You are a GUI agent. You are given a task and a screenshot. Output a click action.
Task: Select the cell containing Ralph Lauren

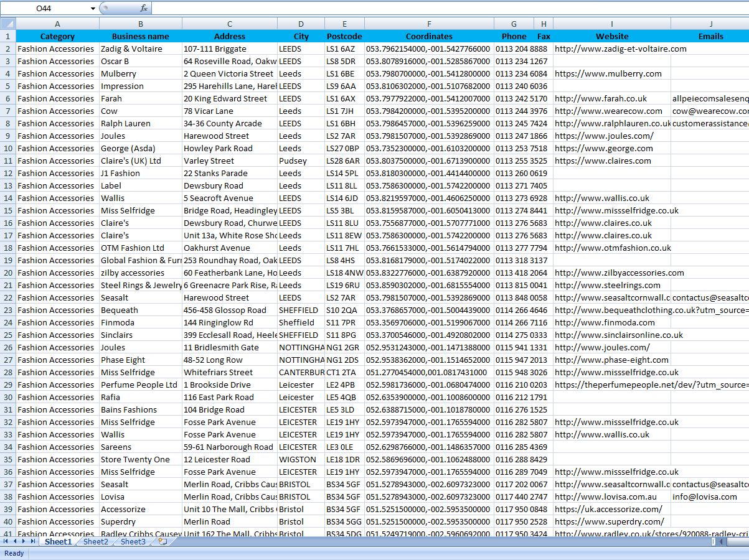[x=141, y=123]
